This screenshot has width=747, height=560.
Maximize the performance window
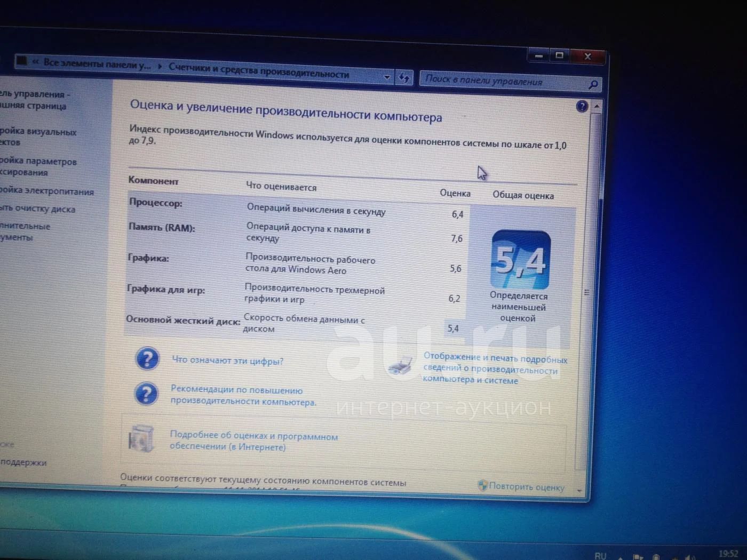[559, 55]
